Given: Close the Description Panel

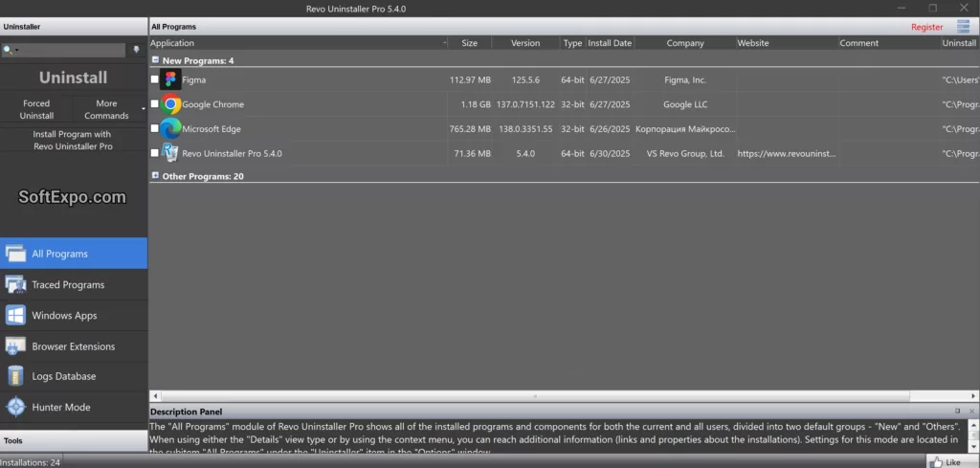Looking at the screenshot, I should tap(971, 412).
